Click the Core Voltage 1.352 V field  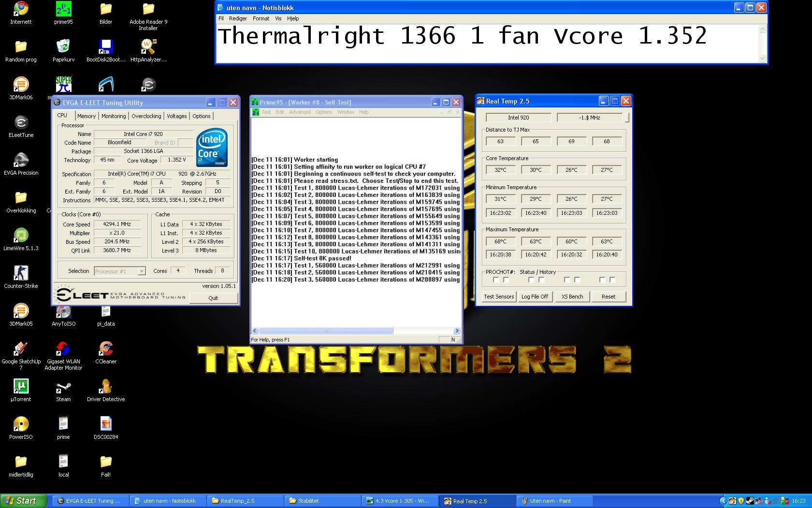point(176,160)
